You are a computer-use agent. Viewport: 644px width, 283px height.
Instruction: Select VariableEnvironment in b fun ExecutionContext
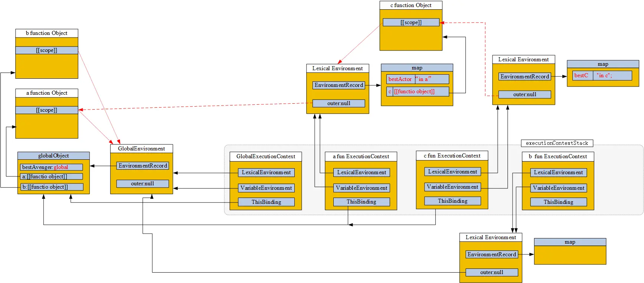tap(559, 188)
